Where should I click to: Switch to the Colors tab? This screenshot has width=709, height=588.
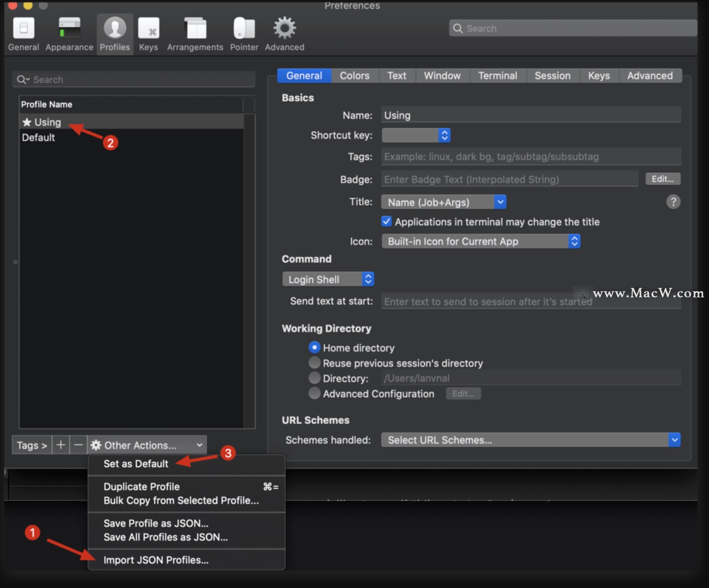click(354, 76)
